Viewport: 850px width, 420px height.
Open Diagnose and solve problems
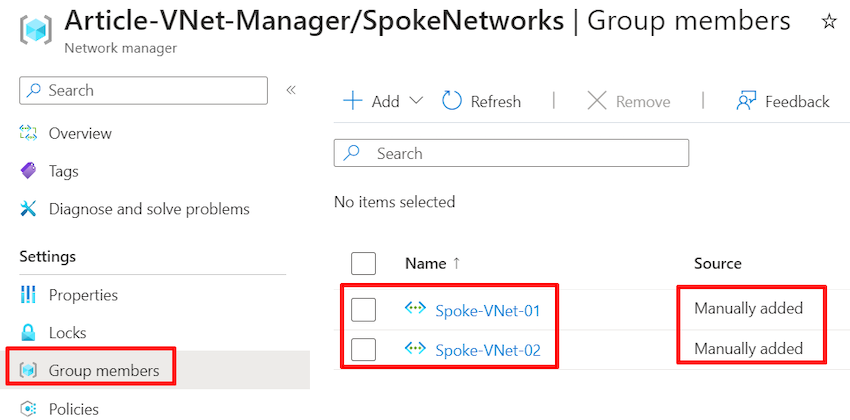pos(149,209)
